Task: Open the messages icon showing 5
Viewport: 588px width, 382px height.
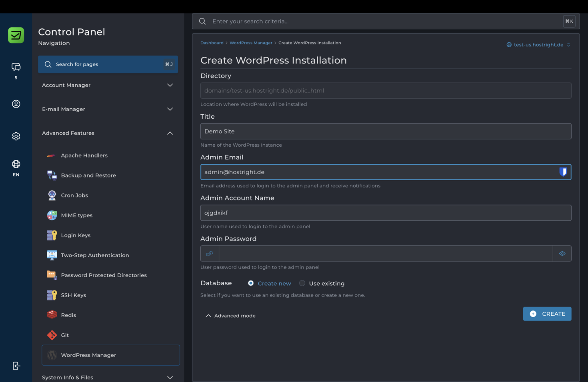Action: 16,67
